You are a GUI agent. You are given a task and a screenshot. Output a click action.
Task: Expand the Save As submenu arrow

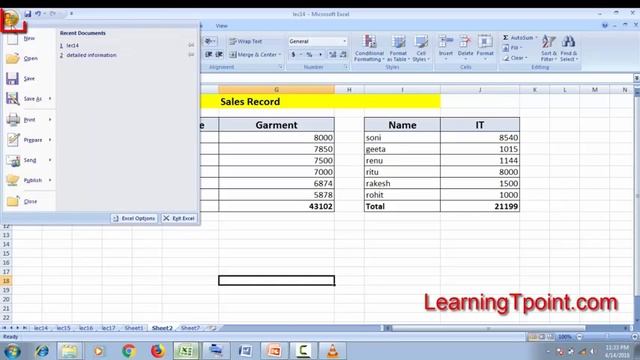(x=50, y=99)
